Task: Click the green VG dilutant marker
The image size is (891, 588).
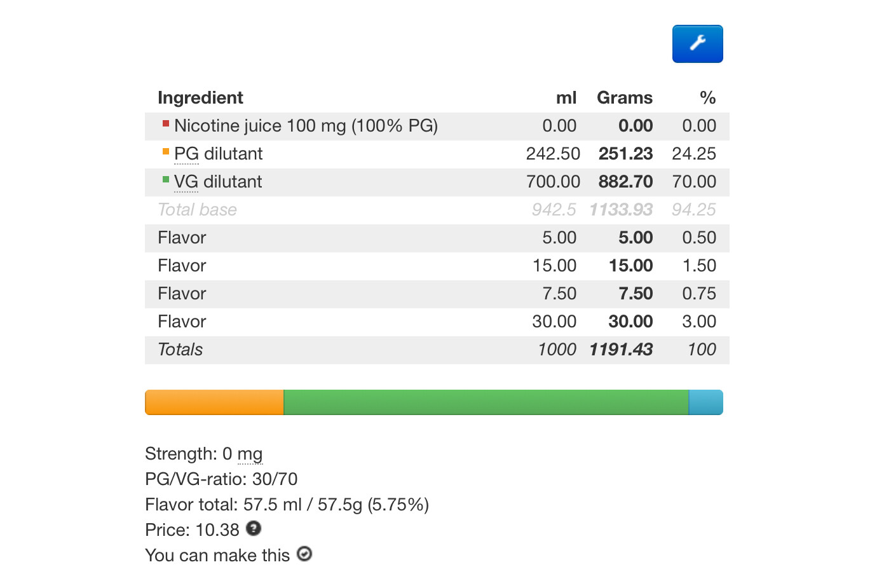Action: point(166,179)
